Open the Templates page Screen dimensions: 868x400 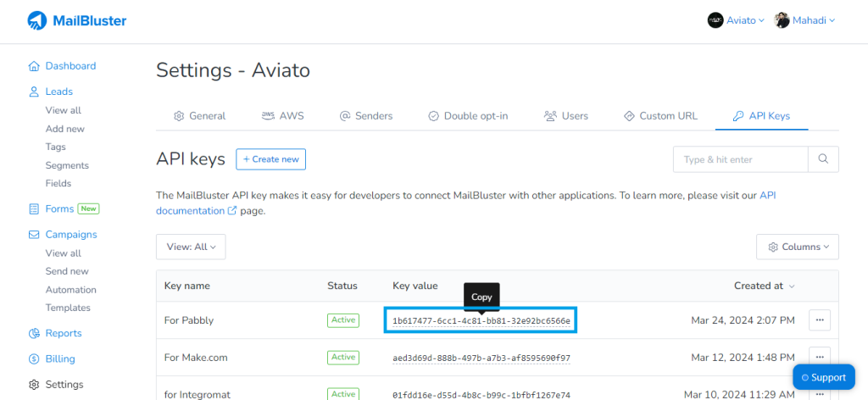click(x=68, y=308)
